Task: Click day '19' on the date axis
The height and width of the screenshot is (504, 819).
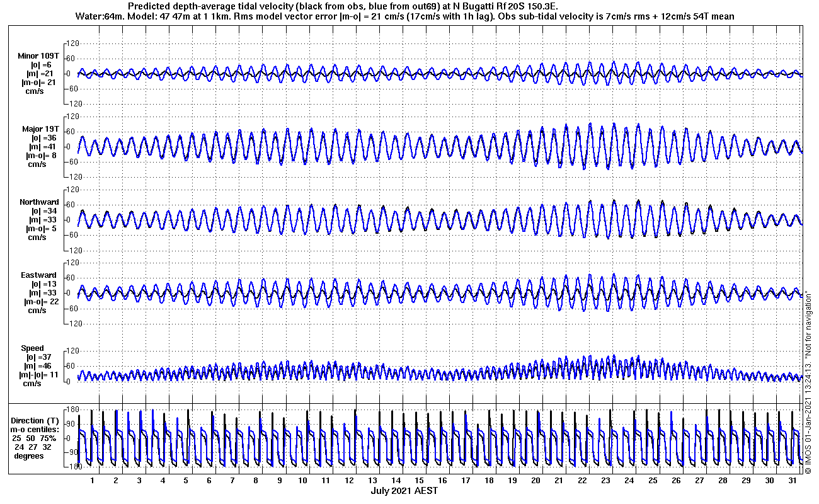Action: 512,480
